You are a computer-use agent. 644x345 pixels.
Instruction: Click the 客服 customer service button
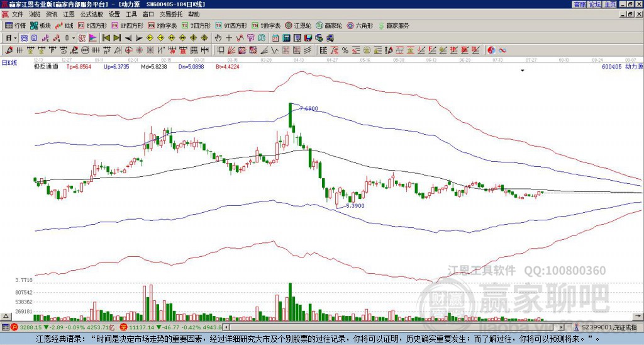(x=579, y=4)
